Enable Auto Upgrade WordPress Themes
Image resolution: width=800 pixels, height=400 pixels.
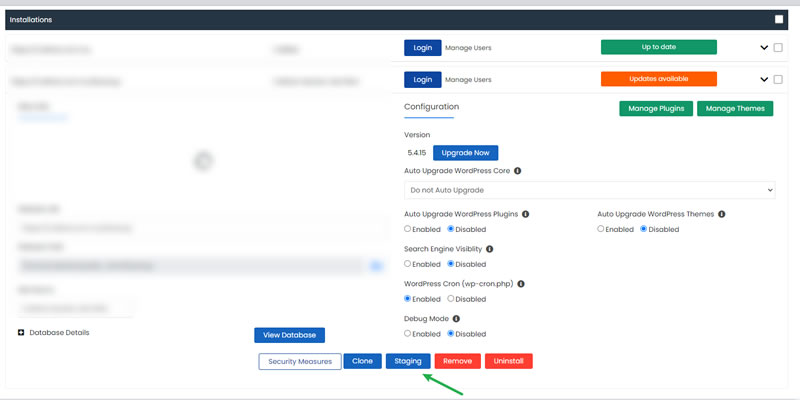click(601, 229)
